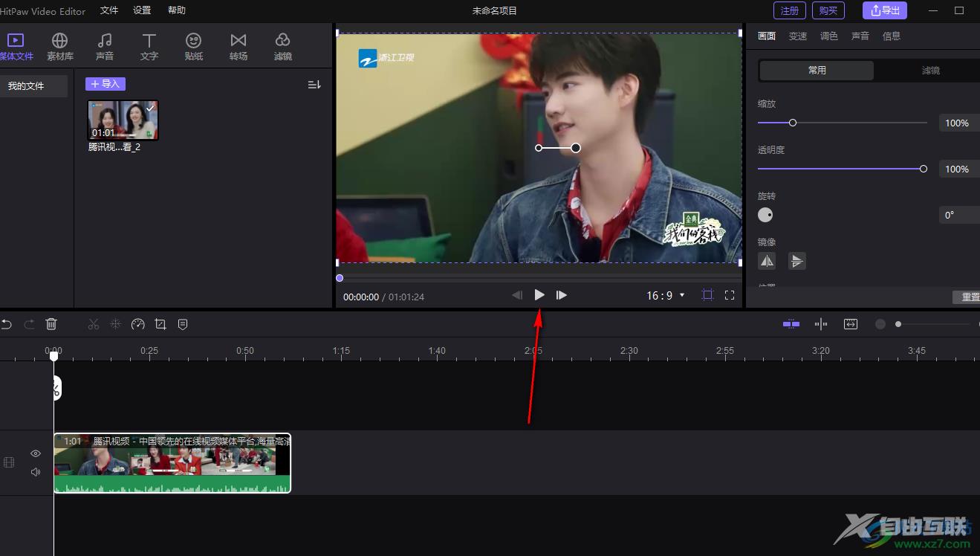Click the marker note icon in timeline toolbar

tap(183, 324)
